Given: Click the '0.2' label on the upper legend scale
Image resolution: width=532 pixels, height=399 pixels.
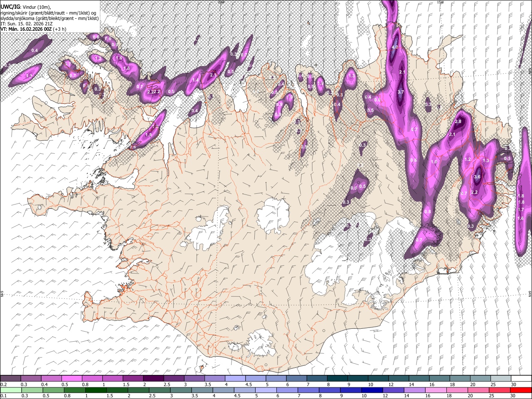Looking at the screenshot, I should point(3,384).
